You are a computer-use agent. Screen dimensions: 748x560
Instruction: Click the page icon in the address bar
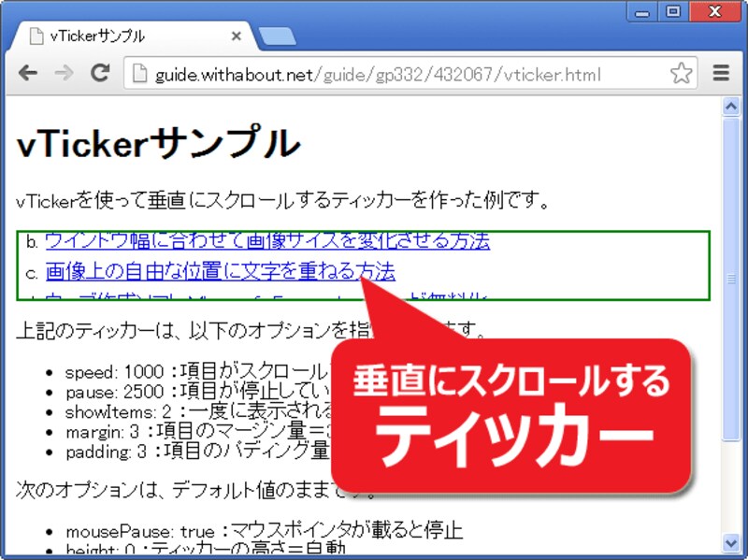[x=138, y=73]
